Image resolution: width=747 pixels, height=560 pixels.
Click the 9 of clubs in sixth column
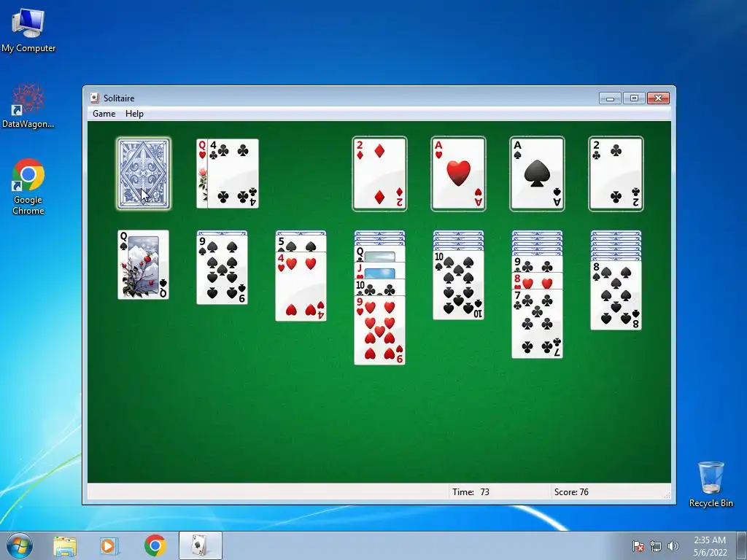[x=537, y=264]
